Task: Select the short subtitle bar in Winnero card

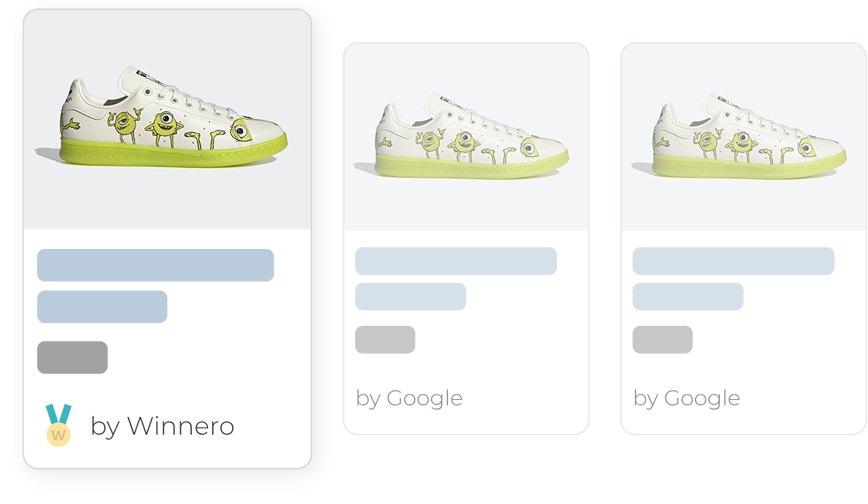Action: tap(102, 307)
